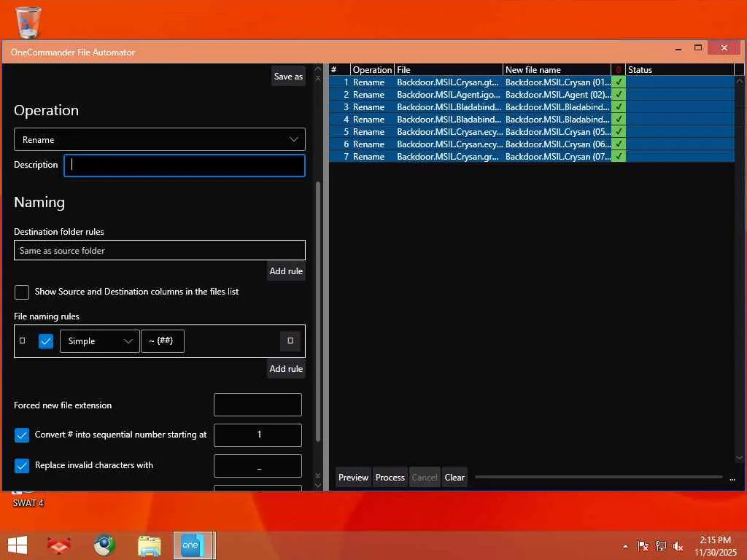
Task: Open File Explorer from the taskbar
Action: pos(149,545)
